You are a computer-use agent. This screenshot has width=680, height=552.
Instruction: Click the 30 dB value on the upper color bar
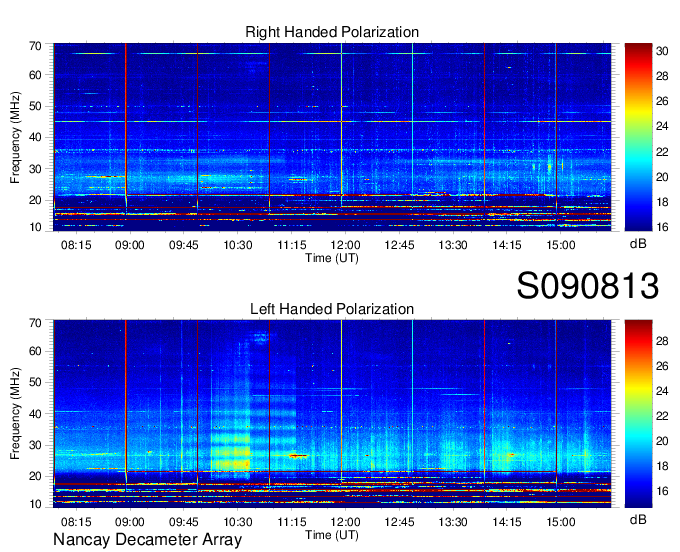pyautogui.click(x=662, y=51)
